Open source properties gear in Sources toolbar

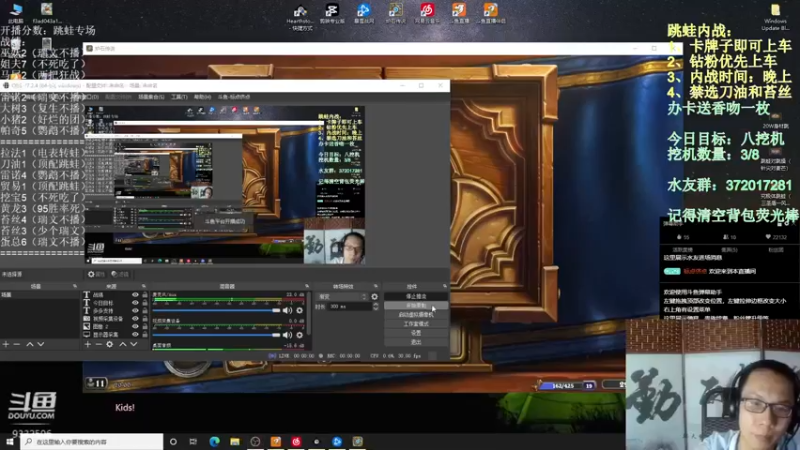coord(110,344)
